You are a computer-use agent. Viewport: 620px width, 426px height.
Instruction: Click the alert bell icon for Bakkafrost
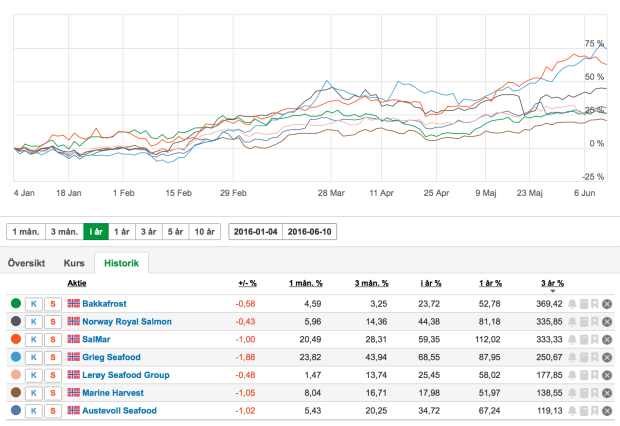click(x=573, y=303)
